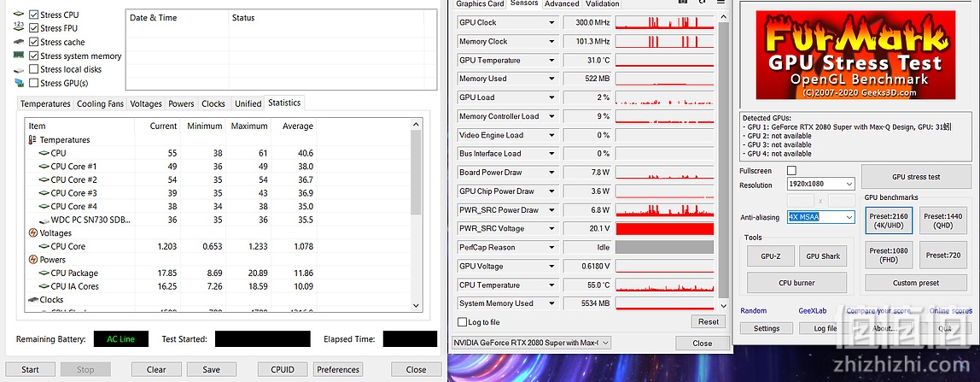
Task: Click the RAM stick icon beside Stress system memory
Action: [19, 56]
